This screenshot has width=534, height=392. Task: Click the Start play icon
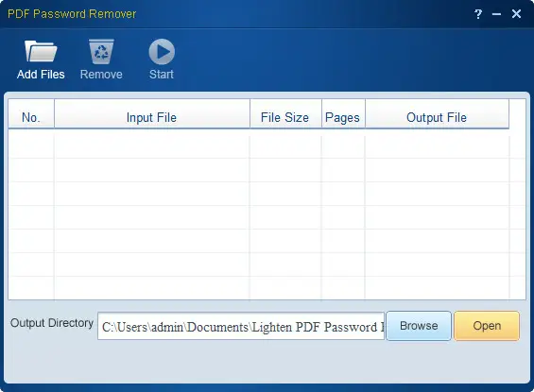[162, 51]
